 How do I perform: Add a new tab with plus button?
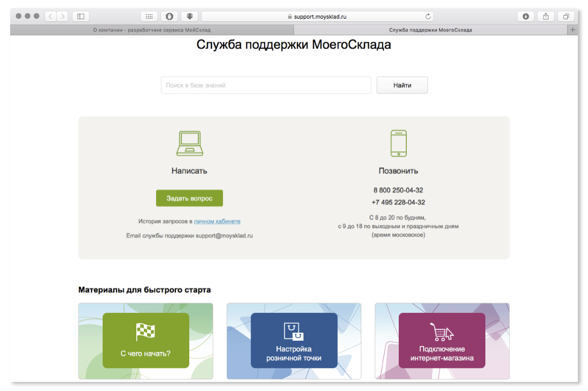[572, 29]
